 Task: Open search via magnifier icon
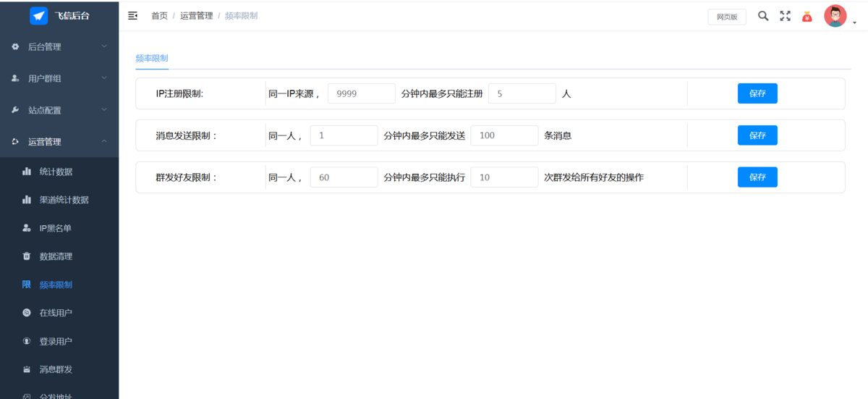click(x=763, y=16)
